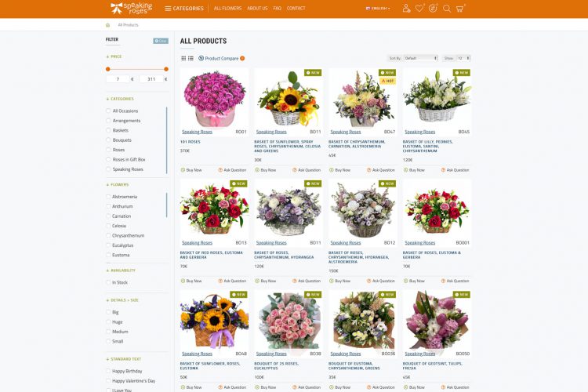Click the maximum price slider handle
Viewport: 588px width, 392px height.
[166, 69]
